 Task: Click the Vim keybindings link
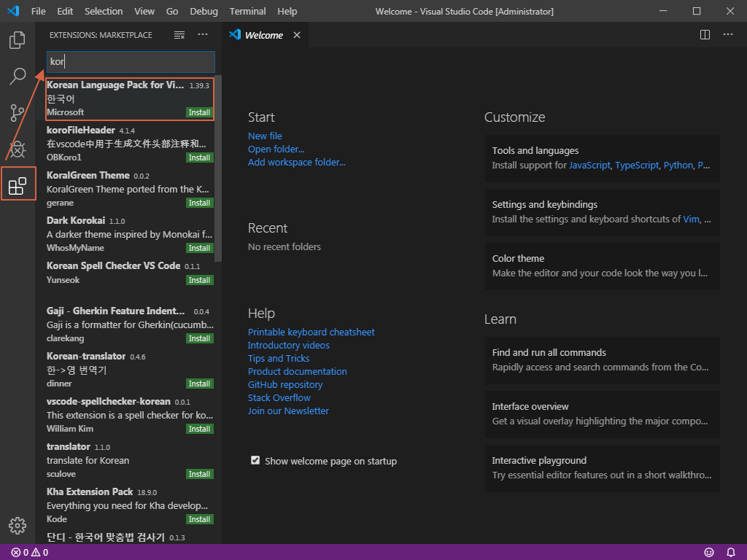(x=691, y=219)
